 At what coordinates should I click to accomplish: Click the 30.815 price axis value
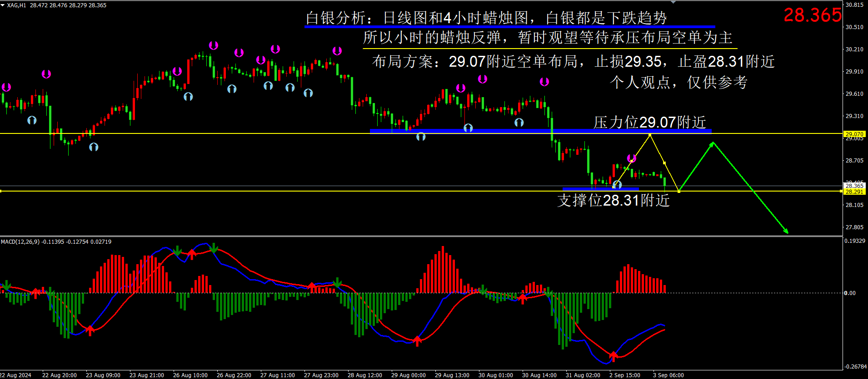[854, 5]
